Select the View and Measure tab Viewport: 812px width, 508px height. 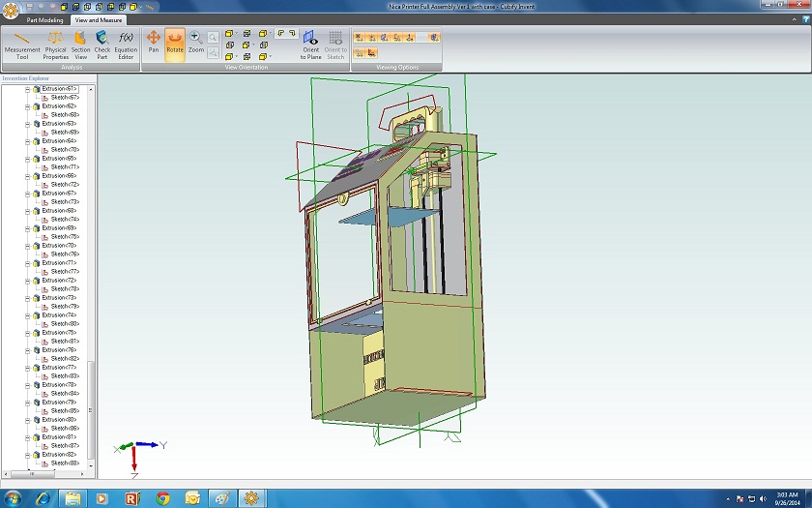click(99, 20)
